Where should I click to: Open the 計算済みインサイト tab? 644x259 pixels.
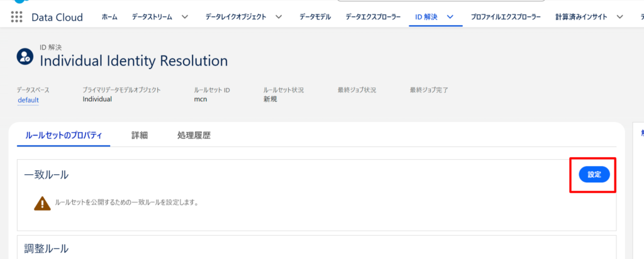click(x=581, y=17)
